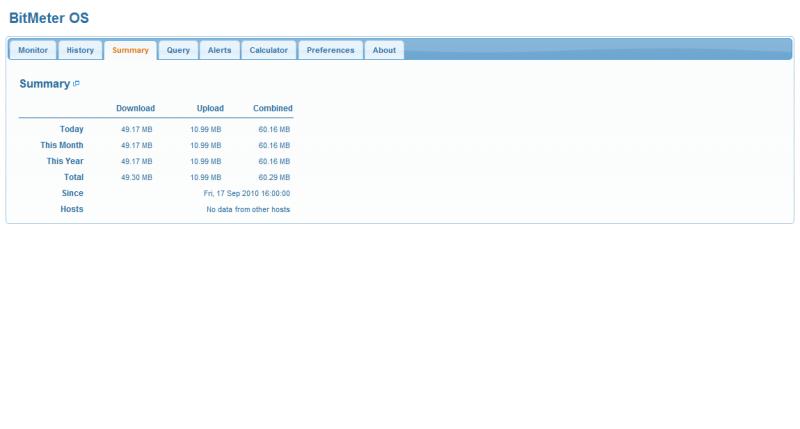Click the 'No data from other hosts' text

click(x=248, y=209)
